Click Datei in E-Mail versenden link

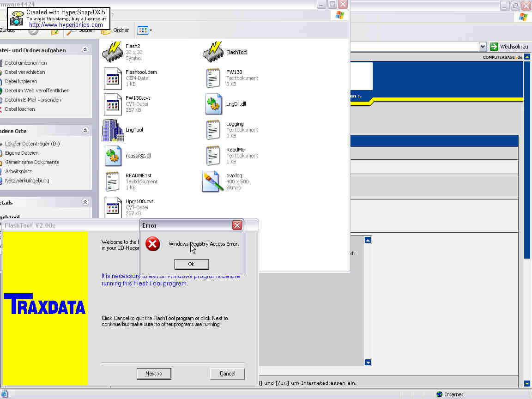point(33,100)
